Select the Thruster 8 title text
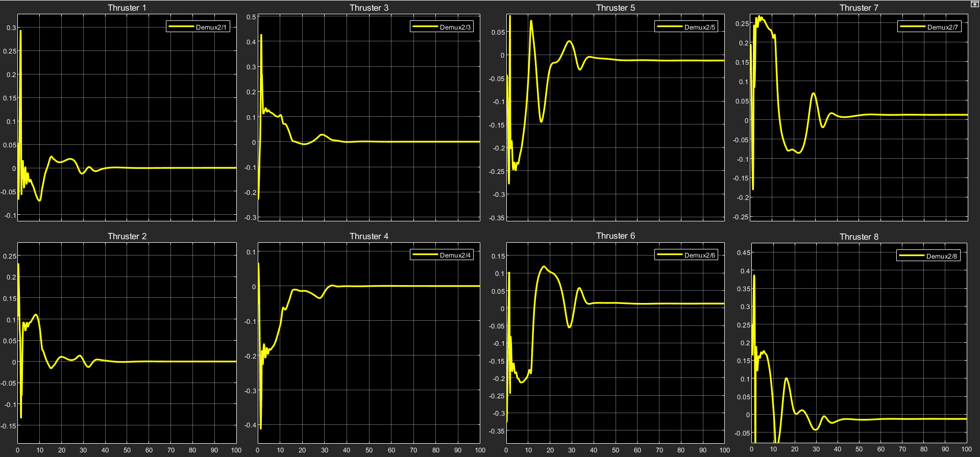This screenshot has height=457, width=980. click(x=859, y=237)
